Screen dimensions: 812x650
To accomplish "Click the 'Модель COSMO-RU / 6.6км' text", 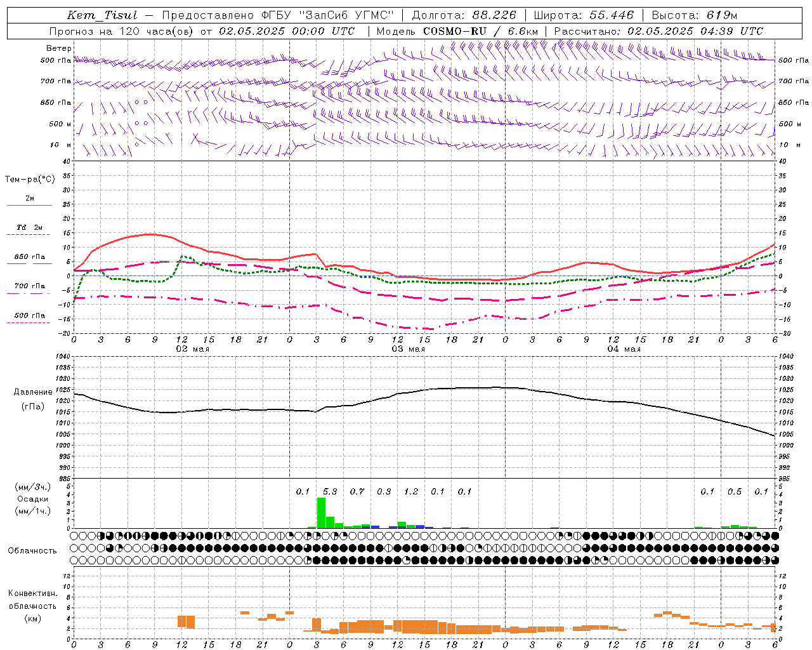I will click(457, 31).
